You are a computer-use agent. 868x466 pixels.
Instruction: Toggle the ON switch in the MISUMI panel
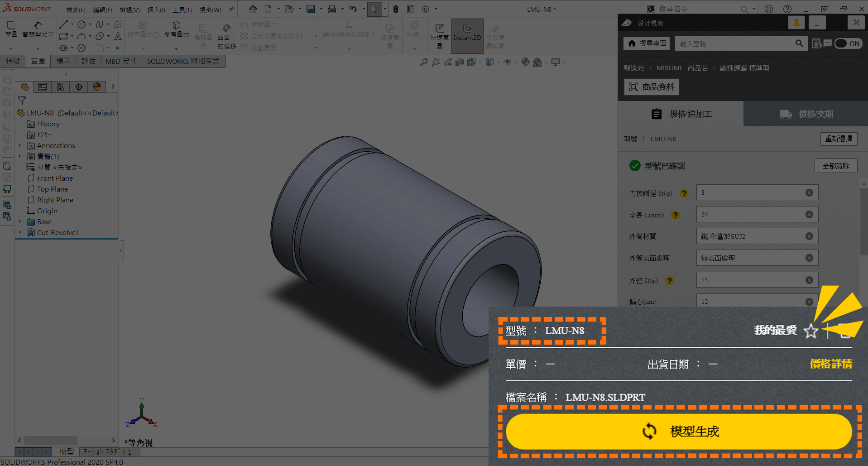(848, 43)
